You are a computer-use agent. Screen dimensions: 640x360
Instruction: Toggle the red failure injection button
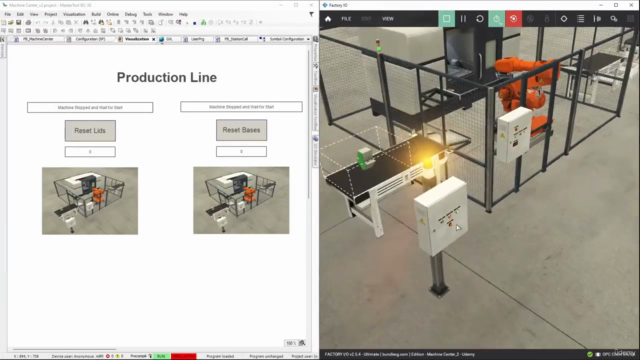(x=513, y=19)
